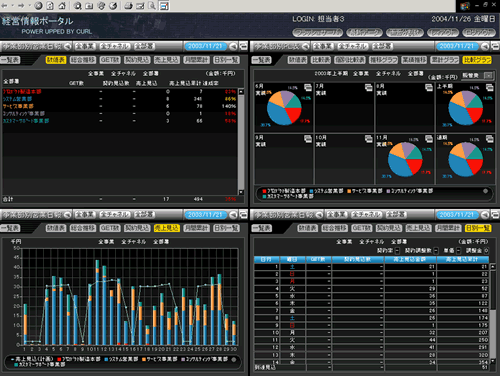The width and height of the screenshot is (500, 376).
Task: Click the expand-panel icon of the top-left panel
Action: (243, 46)
